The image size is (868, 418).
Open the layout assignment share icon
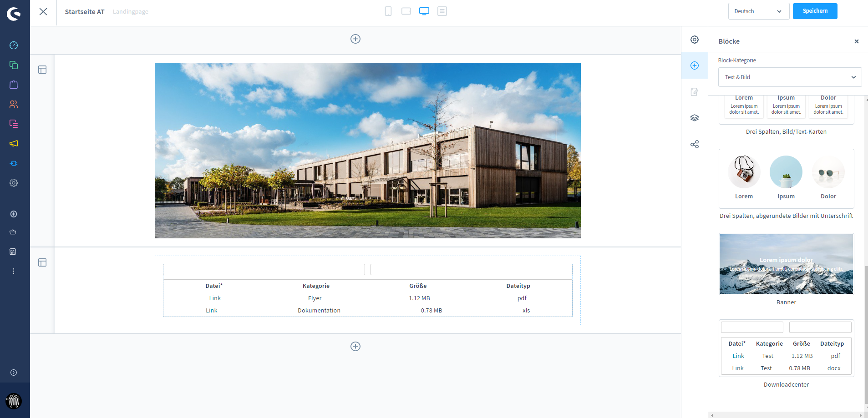tap(695, 144)
